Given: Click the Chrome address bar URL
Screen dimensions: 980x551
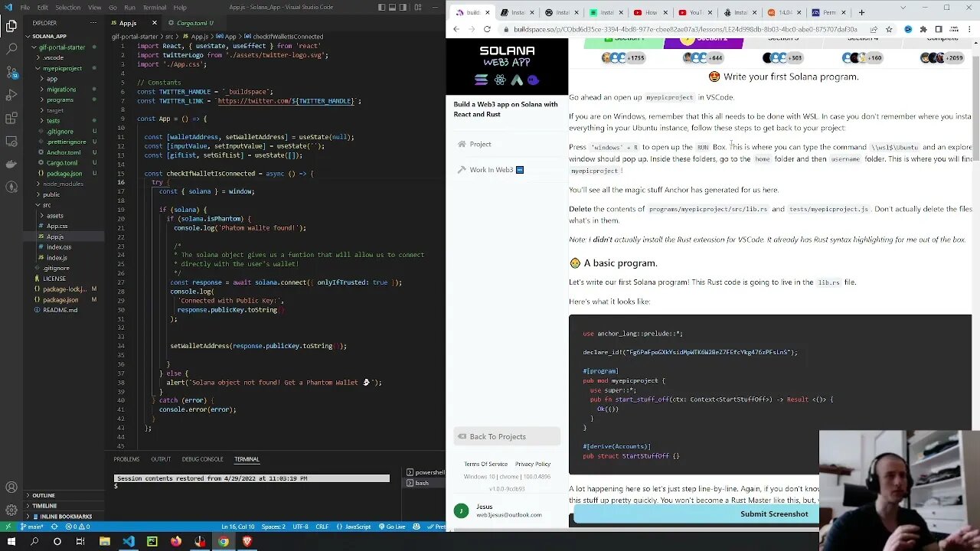Looking at the screenshot, I should (x=685, y=29).
